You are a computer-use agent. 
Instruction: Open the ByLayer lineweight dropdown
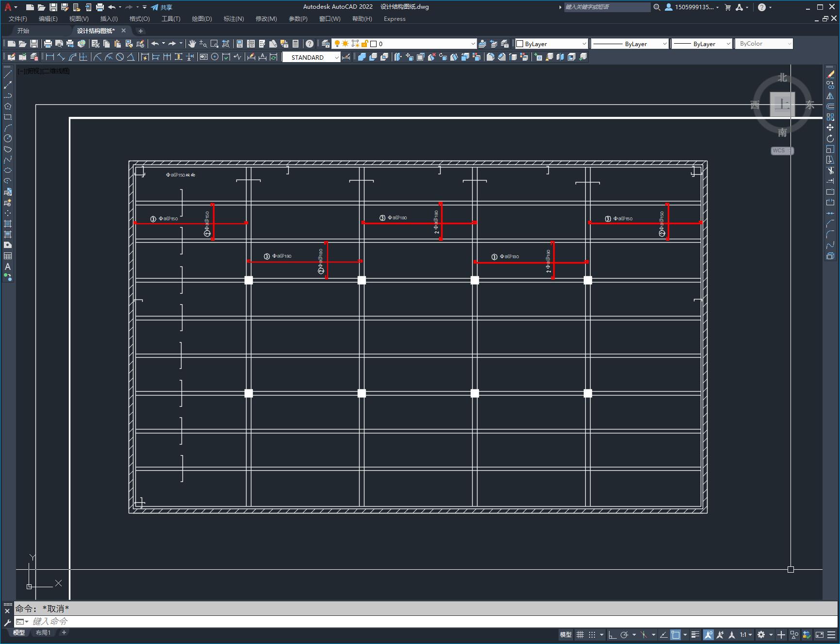702,44
